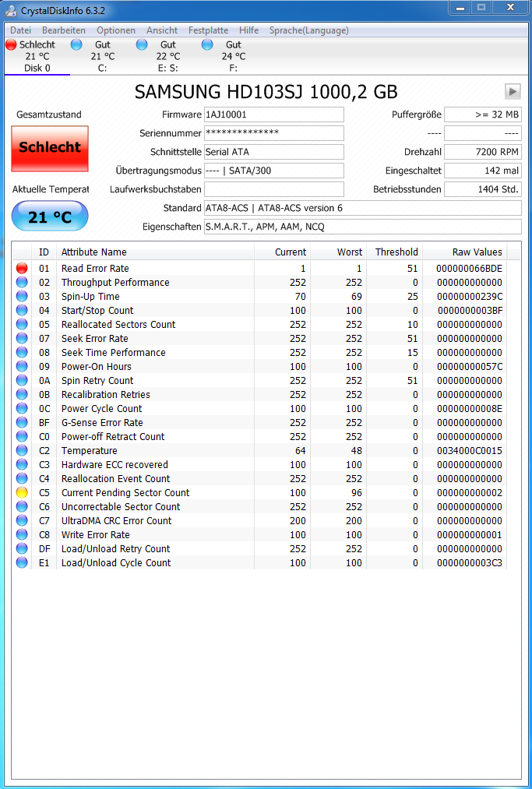Click blue status icon of Load/Unload Retry Count
This screenshot has width=532, height=789.
(22, 549)
